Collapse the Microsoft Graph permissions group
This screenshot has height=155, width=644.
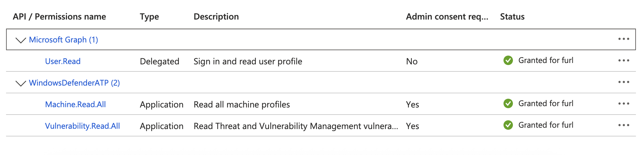pos(21,40)
